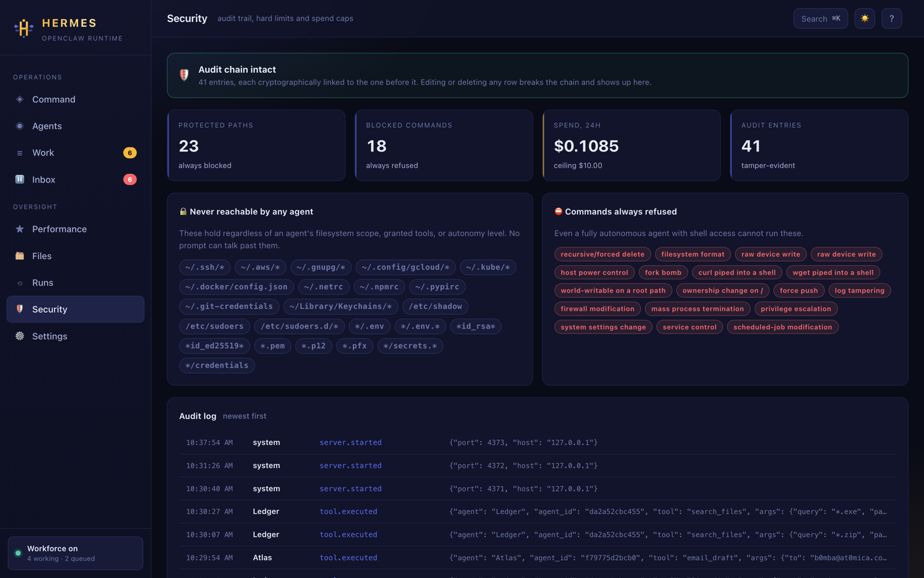Toggle the Workforce on control
This screenshot has width=924, height=578.
pos(75,553)
